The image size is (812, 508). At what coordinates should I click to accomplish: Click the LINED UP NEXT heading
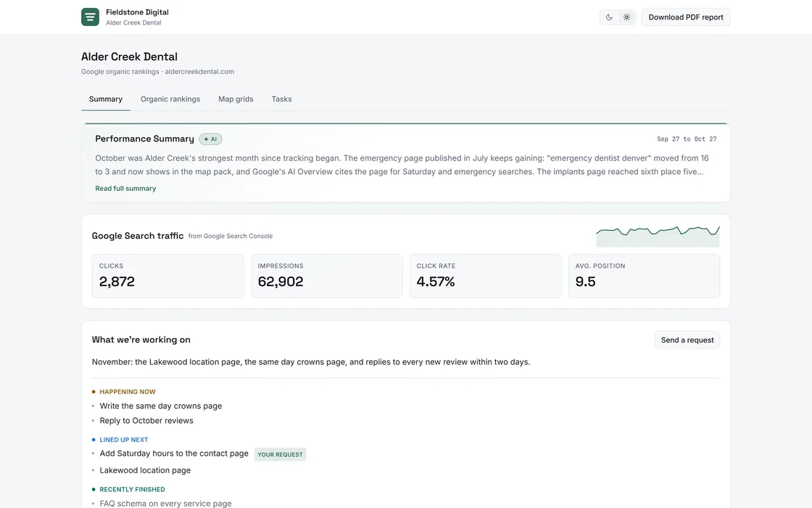pyautogui.click(x=124, y=440)
